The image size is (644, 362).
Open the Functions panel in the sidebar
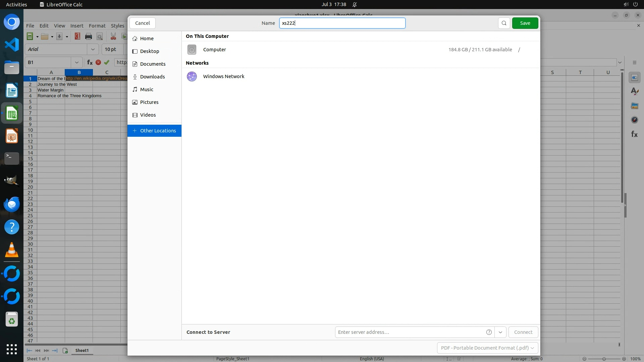634,134
